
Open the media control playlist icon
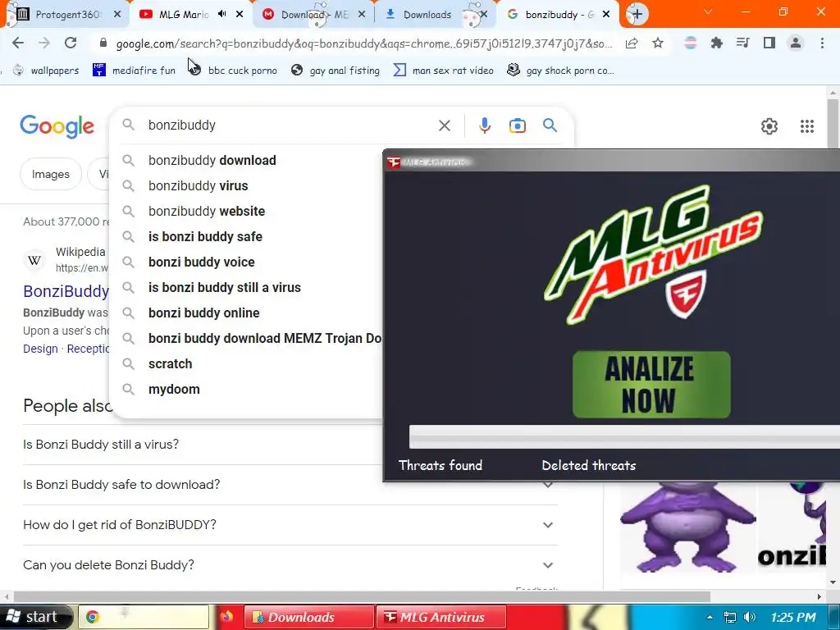coord(742,43)
